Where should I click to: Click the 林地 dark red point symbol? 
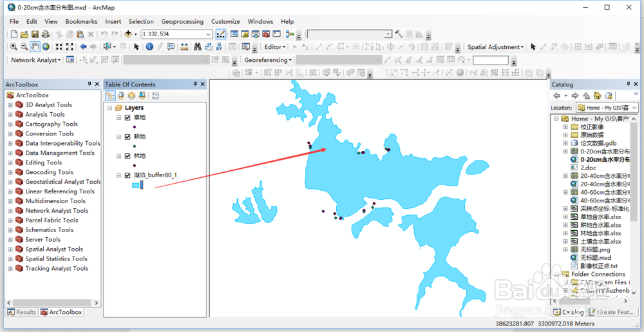click(x=135, y=165)
